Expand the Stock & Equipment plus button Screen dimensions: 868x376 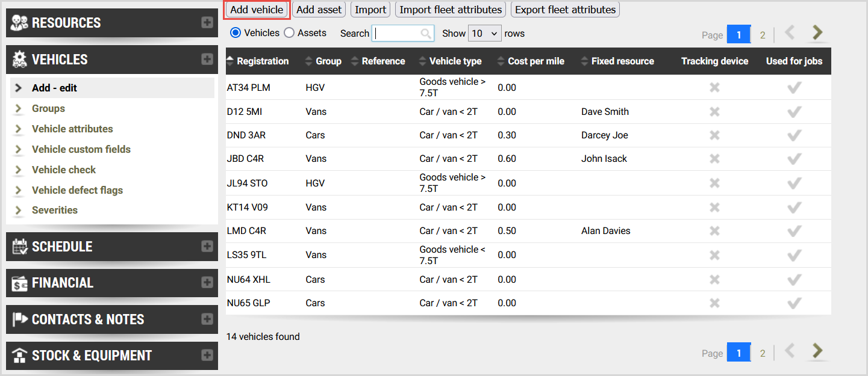point(207,356)
